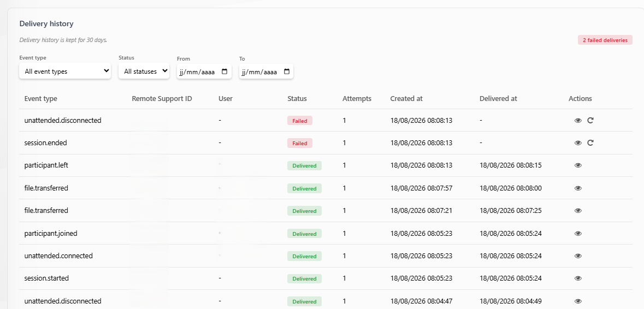View payload of file.transferred created 08:07:21

578,211
